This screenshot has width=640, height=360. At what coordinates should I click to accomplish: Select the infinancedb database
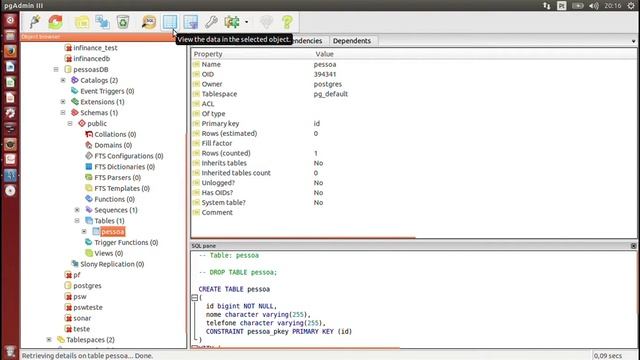[x=91, y=58]
